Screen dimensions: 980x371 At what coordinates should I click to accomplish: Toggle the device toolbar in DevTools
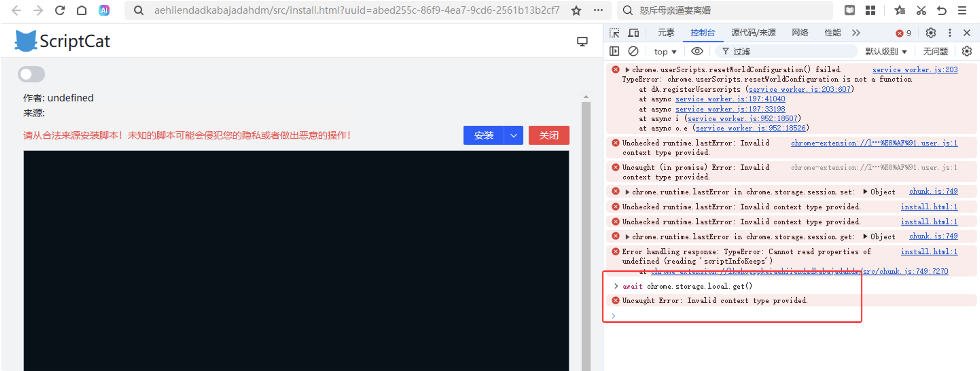click(633, 33)
